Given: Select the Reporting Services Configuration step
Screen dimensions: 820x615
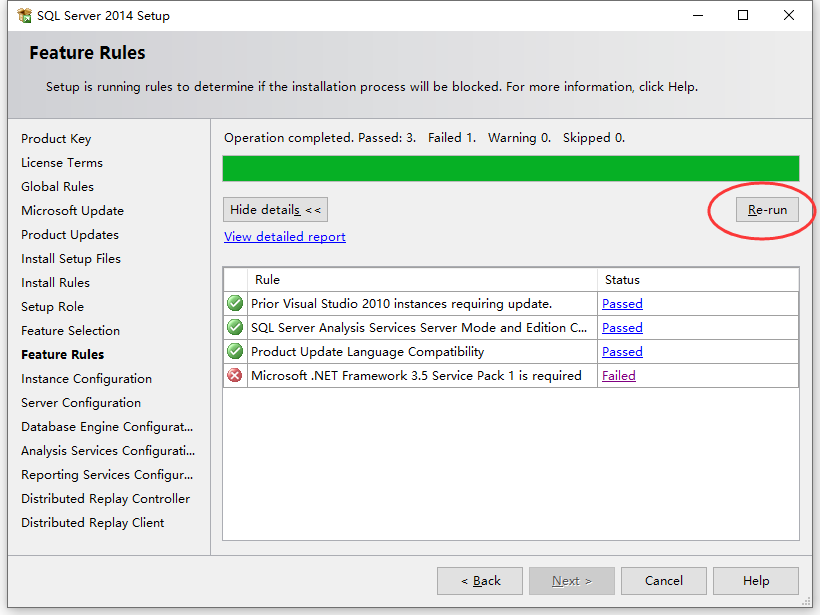Looking at the screenshot, I should tap(107, 475).
